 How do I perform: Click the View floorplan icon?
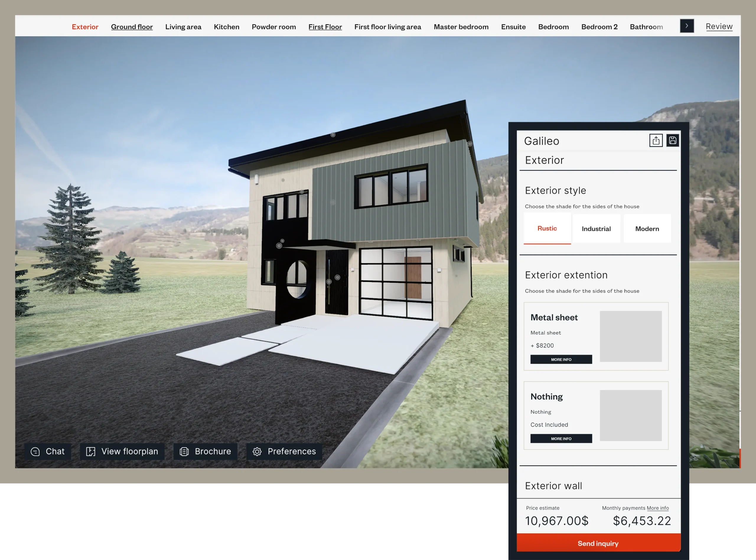[90, 452]
